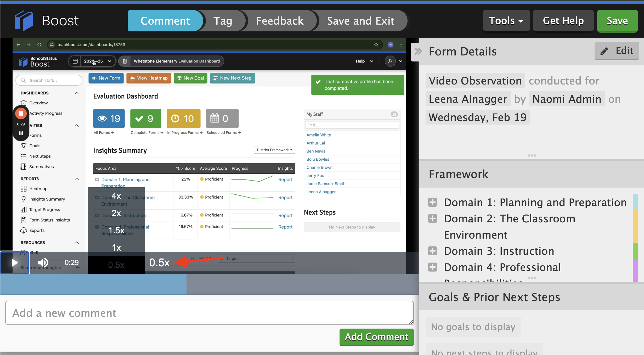
Task: Click the green Save button
Action: coord(617,21)
